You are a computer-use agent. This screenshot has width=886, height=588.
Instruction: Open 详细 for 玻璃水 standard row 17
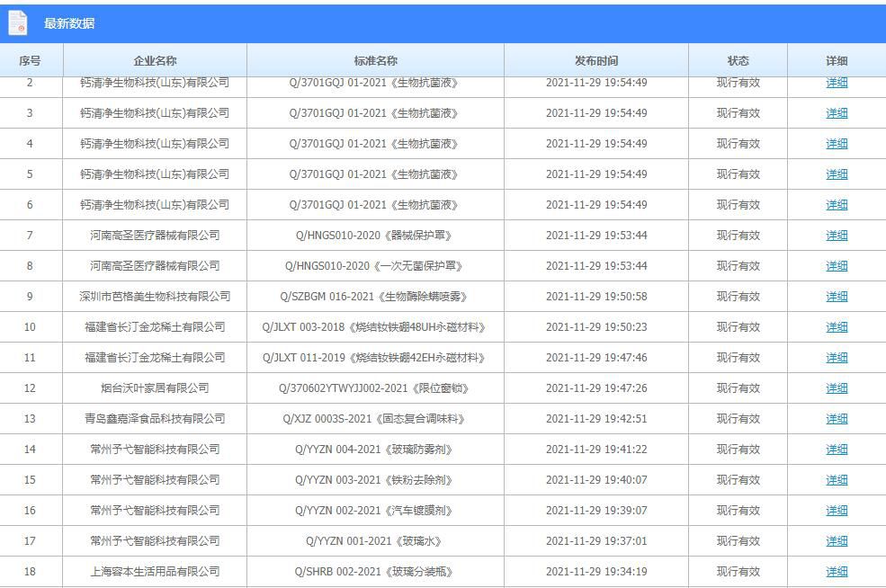[x=836, y=541]
